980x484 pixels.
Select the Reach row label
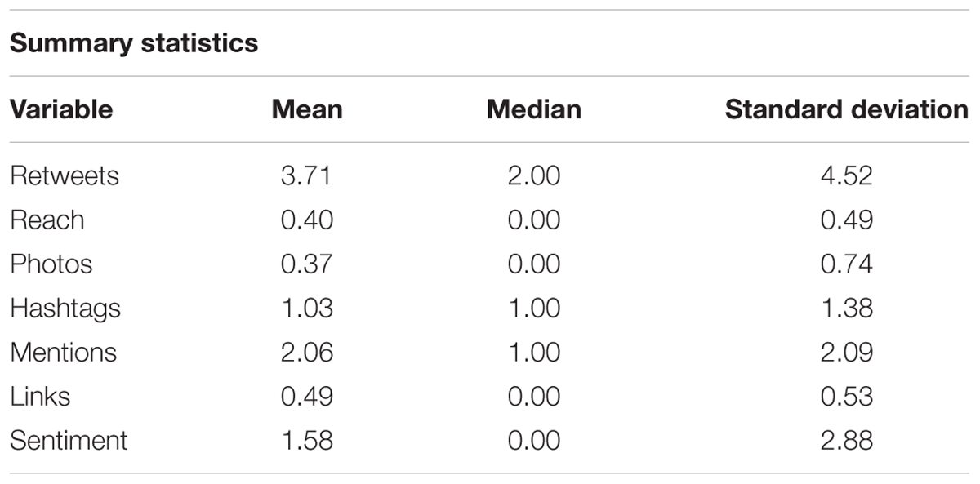pos(47,220)
